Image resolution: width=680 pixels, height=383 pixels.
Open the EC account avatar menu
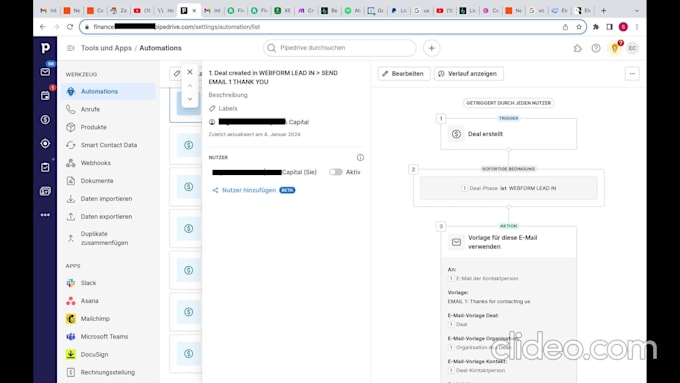(x=632, y=48)
